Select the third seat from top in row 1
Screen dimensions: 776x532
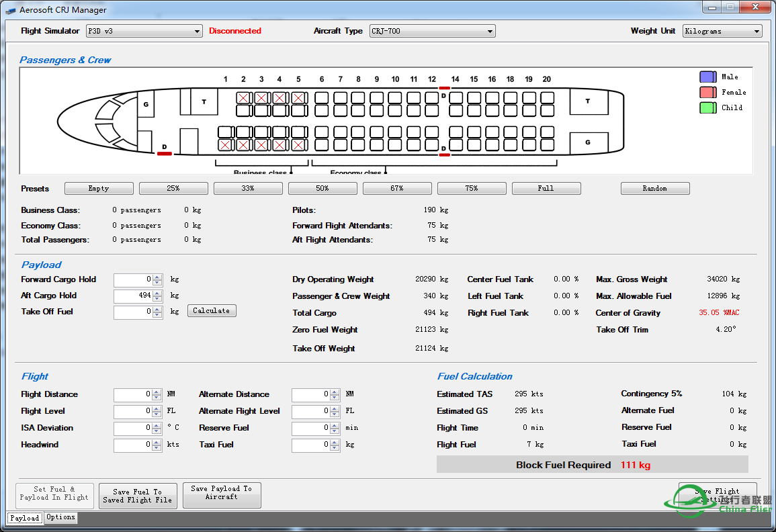coord(225,132)
